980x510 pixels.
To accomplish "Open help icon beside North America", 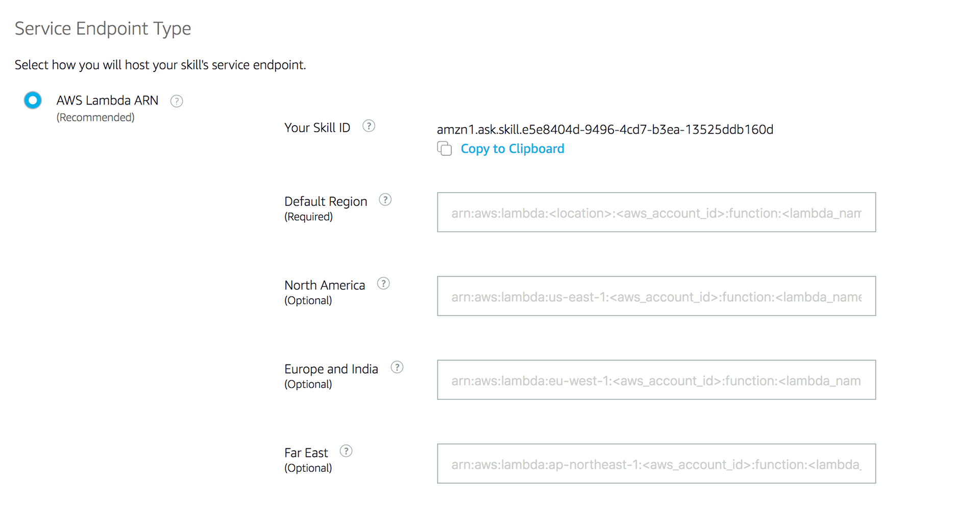I will tap(383, 284).
